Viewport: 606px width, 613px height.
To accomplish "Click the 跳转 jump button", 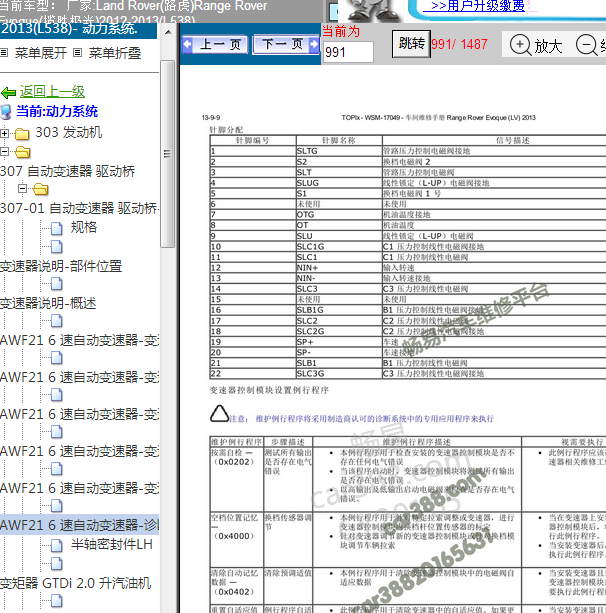I will 411,44.
